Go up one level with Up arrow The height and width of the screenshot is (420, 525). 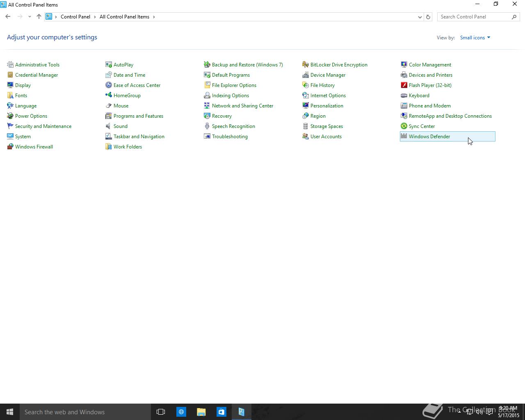tap(39, 17)
